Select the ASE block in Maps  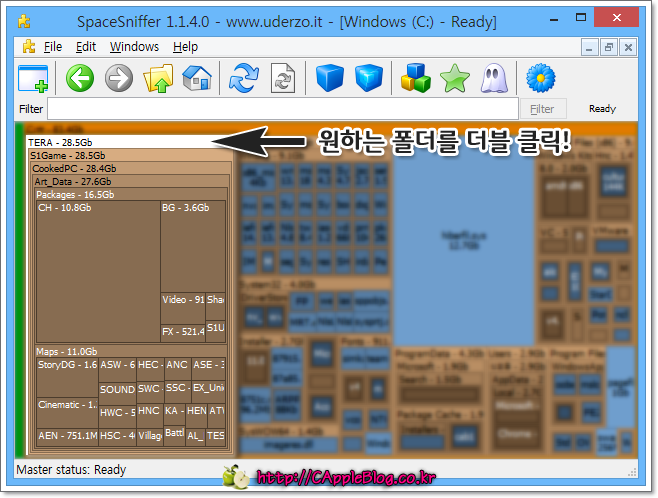tap(209, 369)
